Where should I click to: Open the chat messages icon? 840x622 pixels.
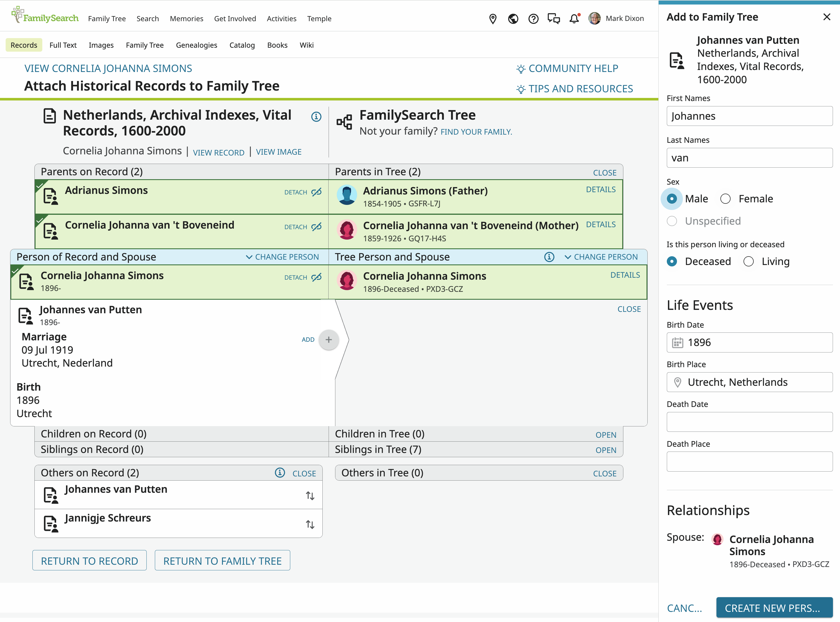point(554,18)
